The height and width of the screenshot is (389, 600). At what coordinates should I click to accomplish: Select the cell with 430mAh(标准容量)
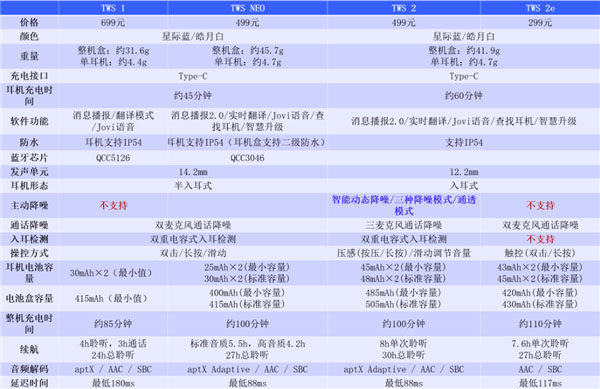click(540, 298)
